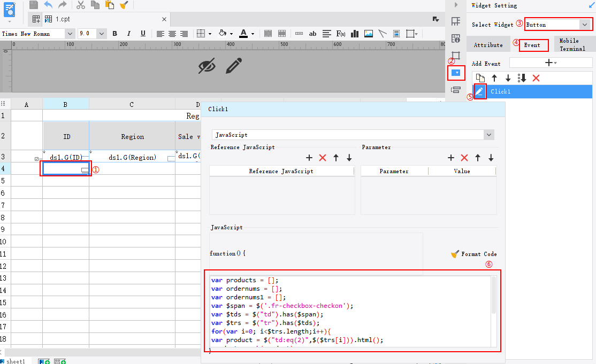Undo the last action with the undo arrow
The width and height of the screenshot is (596, 364).
click(47, 5)
